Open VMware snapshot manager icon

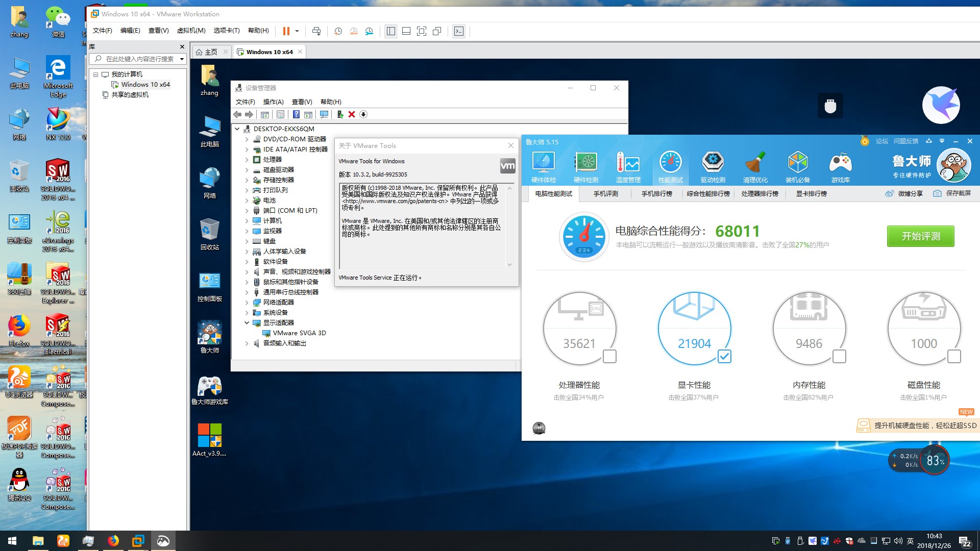click(369, 31)
